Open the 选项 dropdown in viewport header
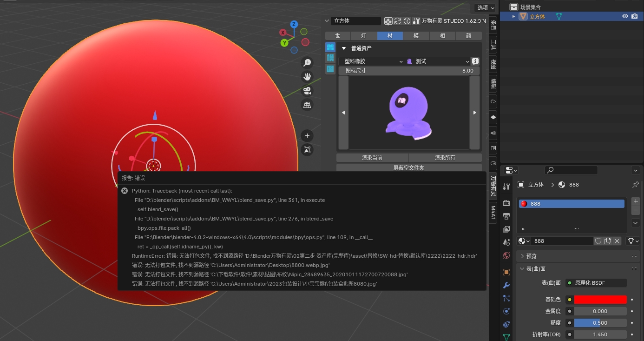 486,7
